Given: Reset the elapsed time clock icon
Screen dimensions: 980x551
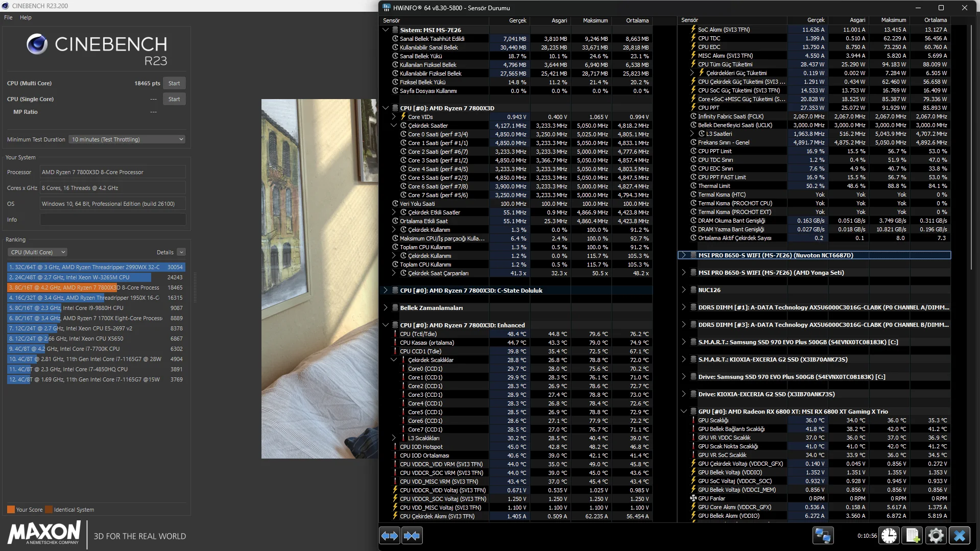Looking at the screenshot, I should [889, 536].
